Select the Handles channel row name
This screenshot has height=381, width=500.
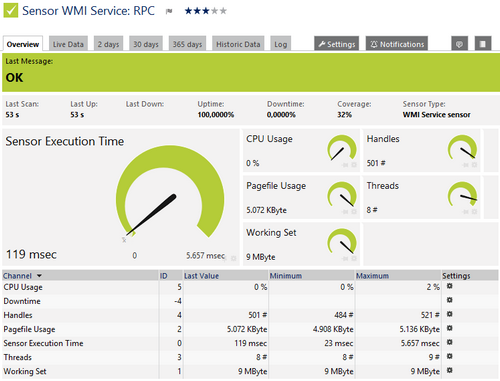tap(18, 315)
